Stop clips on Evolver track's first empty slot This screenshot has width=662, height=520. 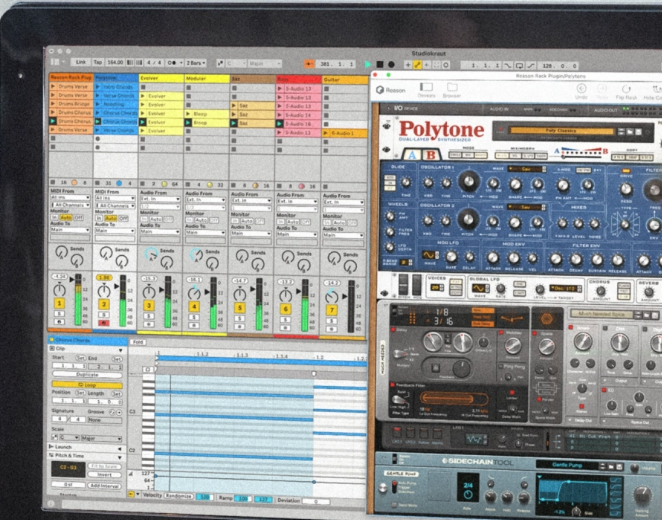143,87
